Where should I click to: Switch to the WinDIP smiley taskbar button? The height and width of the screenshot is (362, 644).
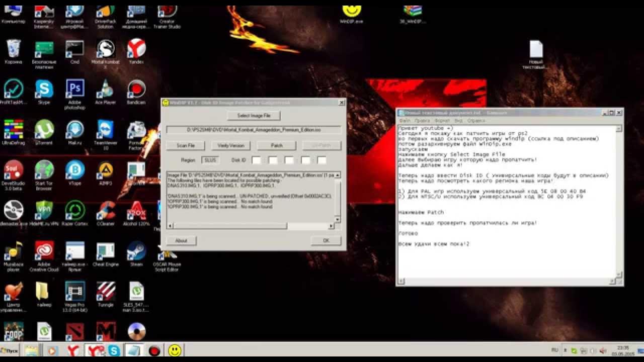point(175,350)
